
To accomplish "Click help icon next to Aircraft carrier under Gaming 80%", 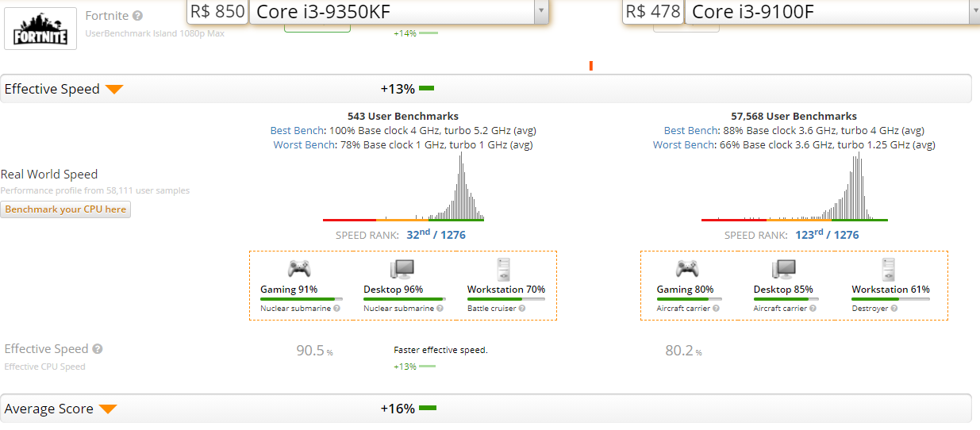I will tap(716, 309).
